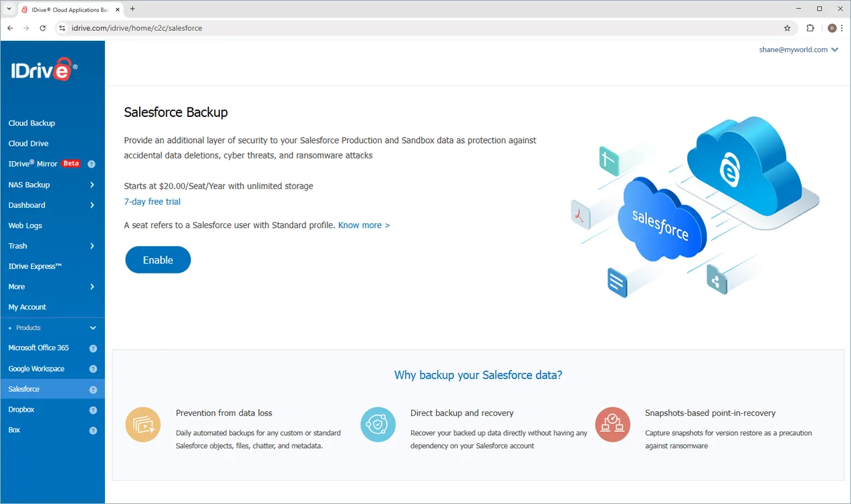The height and width of the screenshot is (504, 851).
Task: Click the IDrive Mirror help icon
Action: pos(93,164)
